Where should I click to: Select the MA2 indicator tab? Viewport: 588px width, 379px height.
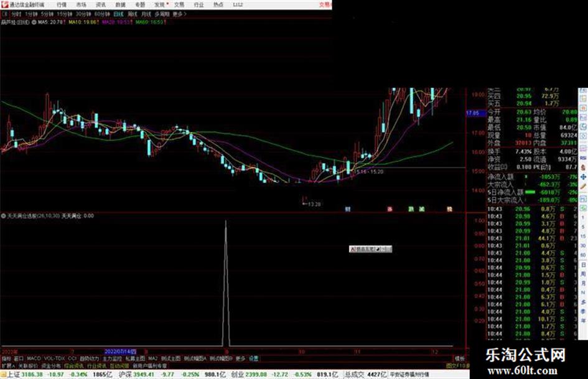coord(152,358)
